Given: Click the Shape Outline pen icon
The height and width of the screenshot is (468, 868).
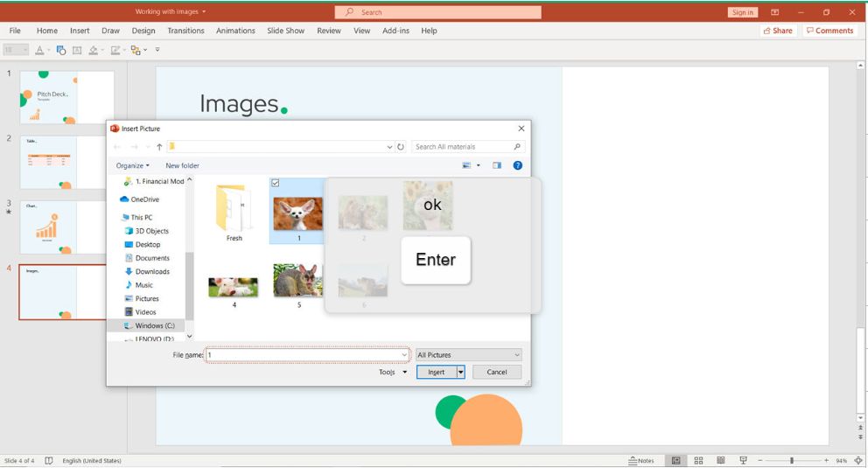Looking at the screenshot, I should tap(115, 51).
